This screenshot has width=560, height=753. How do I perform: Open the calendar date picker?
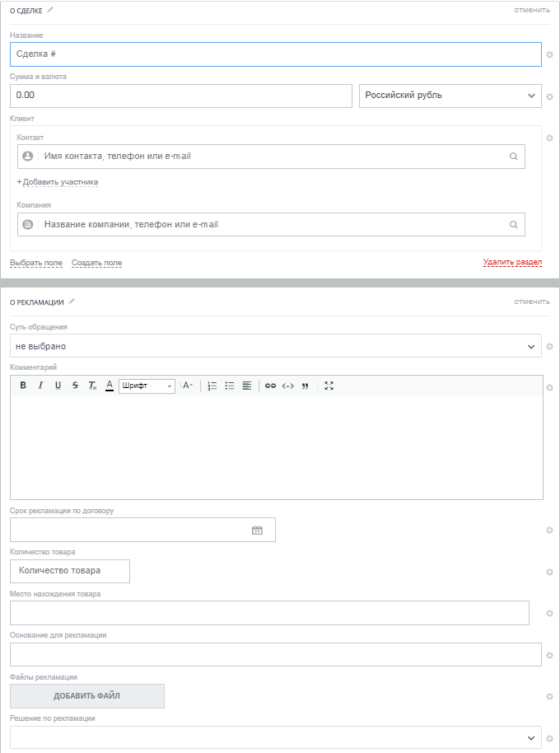point(257,531)
